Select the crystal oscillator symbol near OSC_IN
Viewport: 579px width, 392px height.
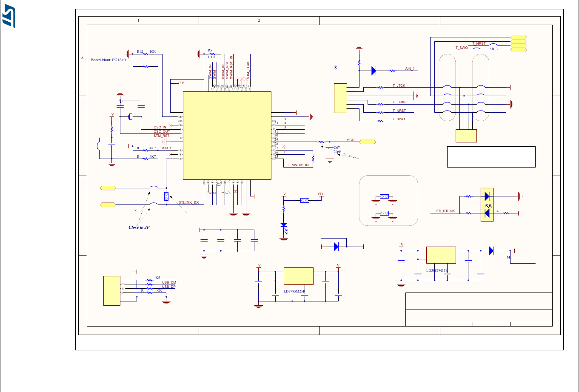point(130,117)
